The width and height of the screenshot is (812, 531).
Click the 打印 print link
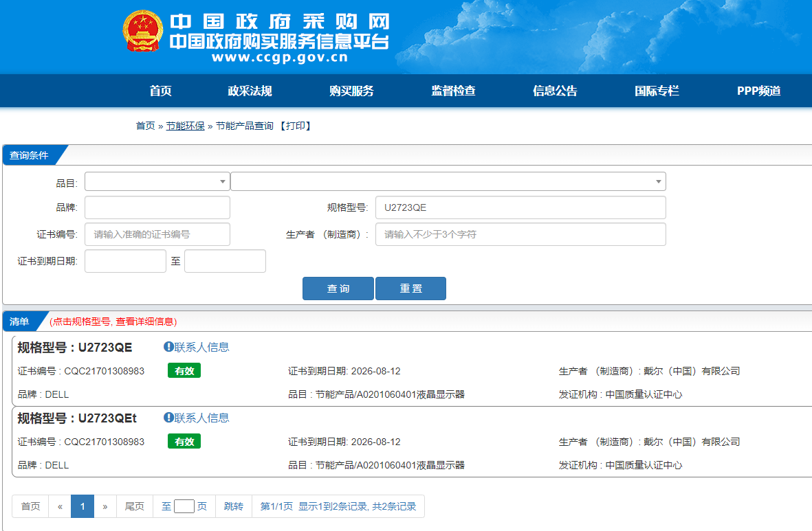296,126
